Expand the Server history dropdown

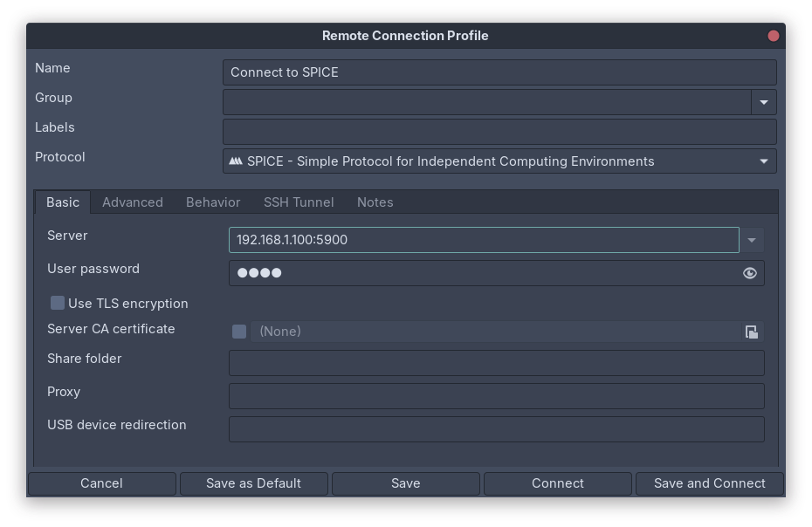751,240
